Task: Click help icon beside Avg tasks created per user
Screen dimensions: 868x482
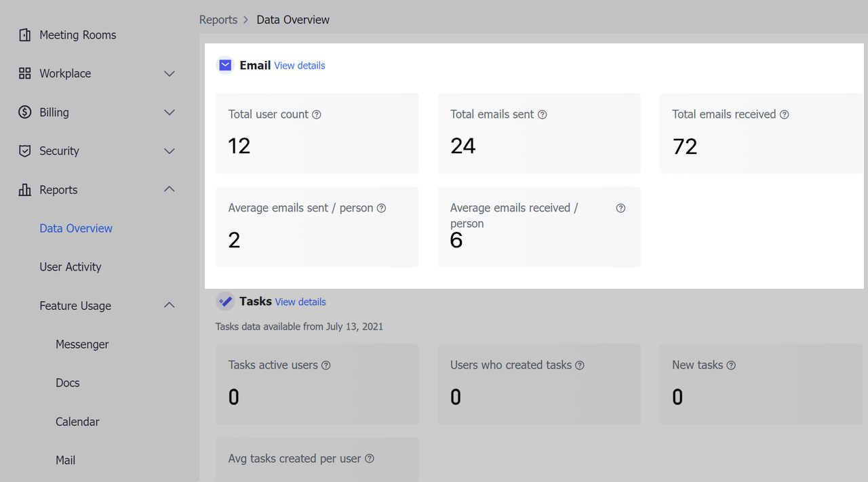Action: [x=370, y=459]
